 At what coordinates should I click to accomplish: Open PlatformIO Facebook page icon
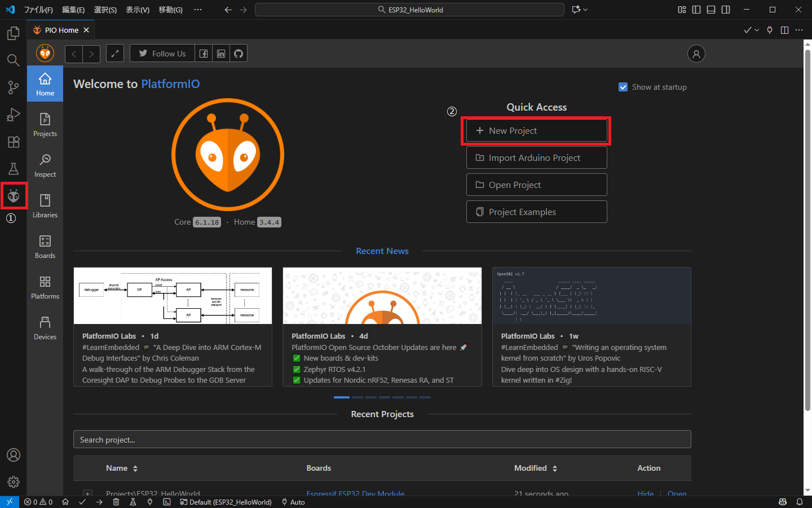204,54
